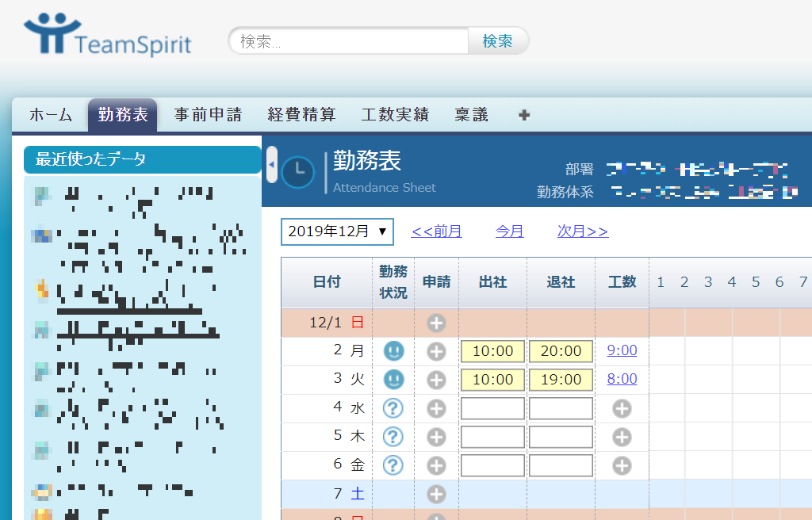812x520 pixels.
Task: Click the plus request icon for Monday 2
Action: click(436, 352)
